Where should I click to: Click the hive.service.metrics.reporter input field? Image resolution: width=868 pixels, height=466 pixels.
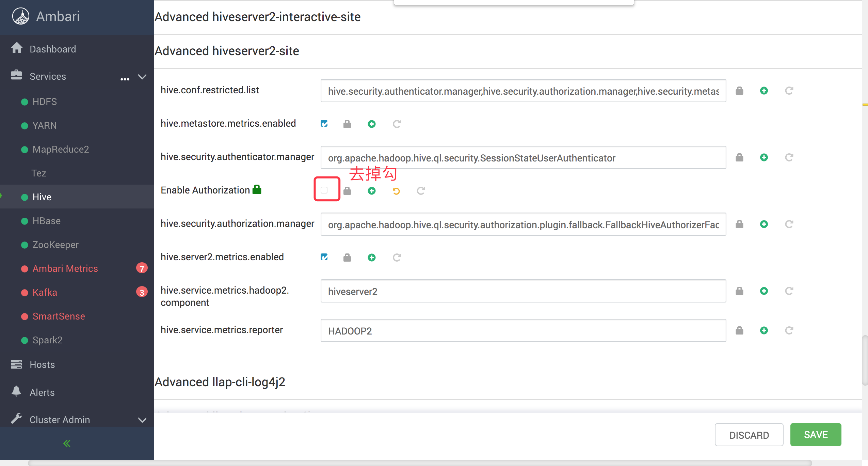(523, 330)
